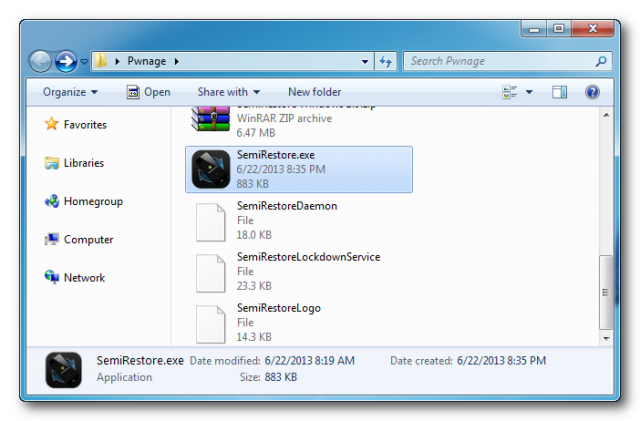Click the Refresh button beside address bar
This screenshot has width=640, height=421.
point(386,61)
